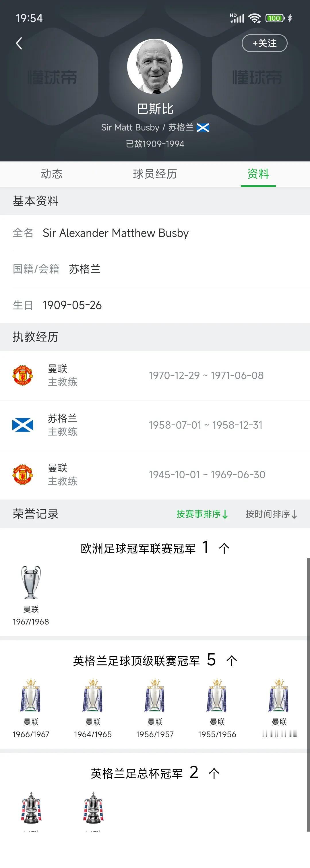Select the 资料 tab
Image resolution: width=310 pixels, height=868 pixels.
pos(258,174)
